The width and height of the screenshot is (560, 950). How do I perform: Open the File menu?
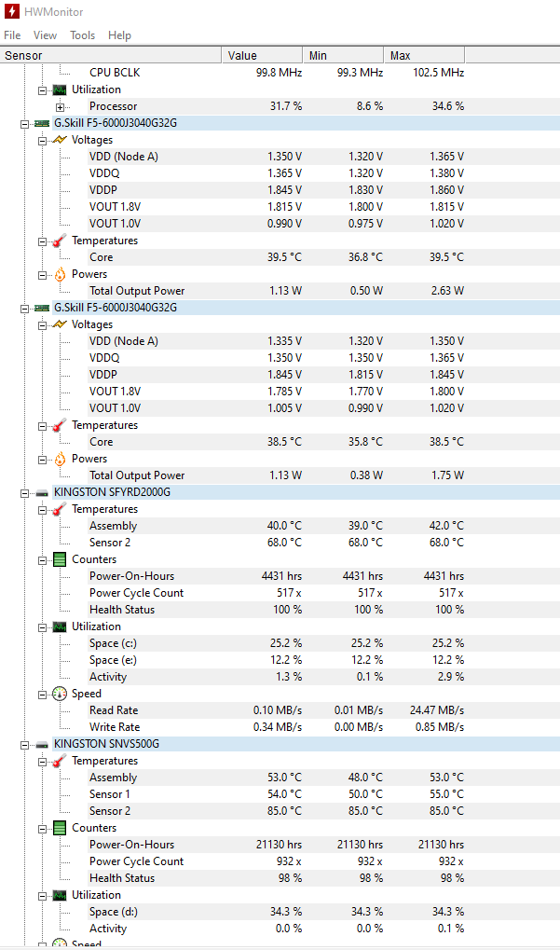coord(12,35)
